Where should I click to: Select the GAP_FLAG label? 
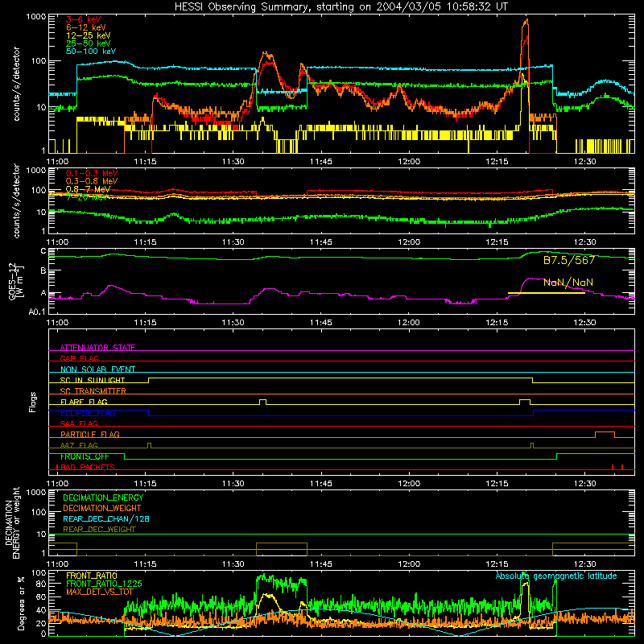pos(79,358)
